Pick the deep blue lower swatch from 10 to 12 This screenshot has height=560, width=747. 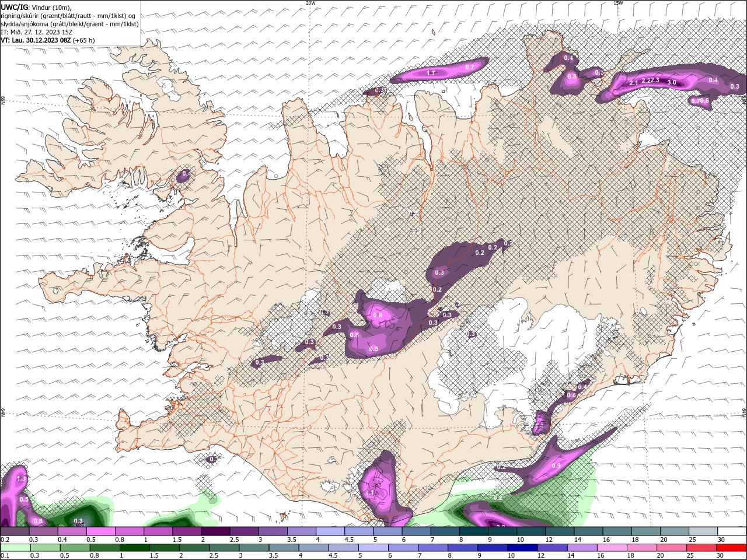click(x=522, y=548)
